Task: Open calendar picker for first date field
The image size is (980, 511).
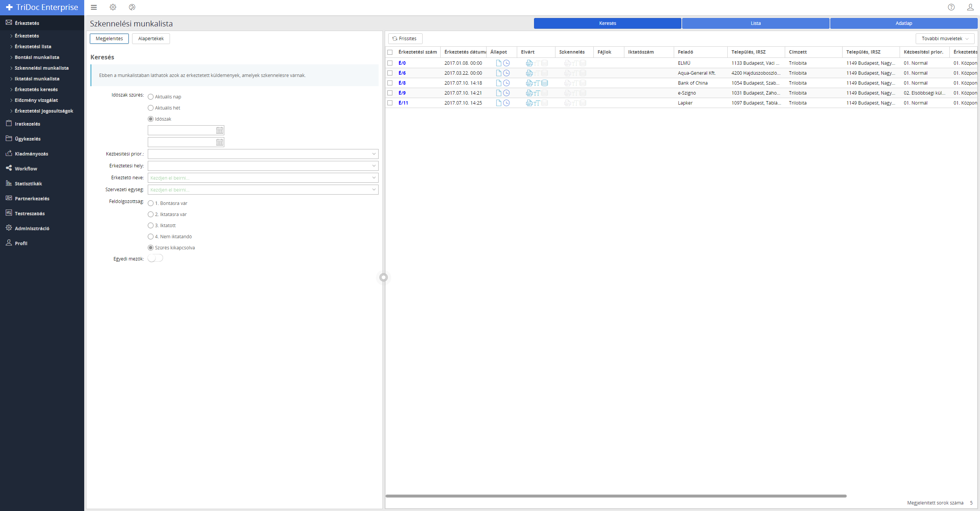Action: 220,131
